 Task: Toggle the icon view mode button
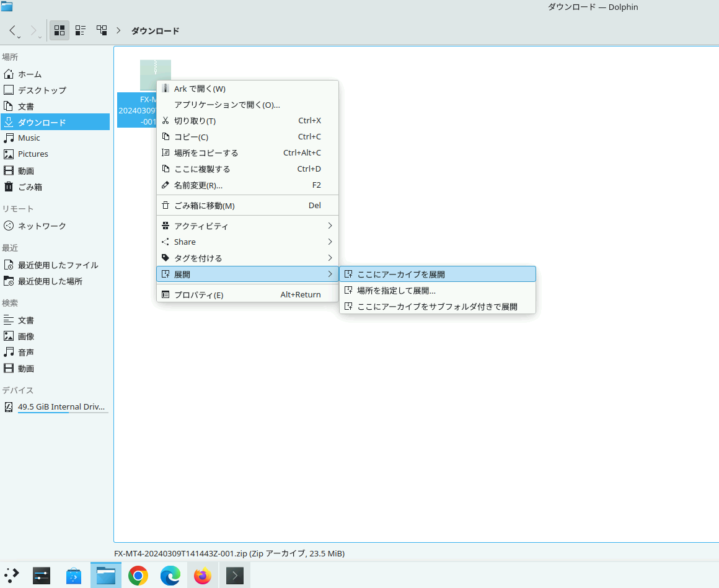coord(60,30)
